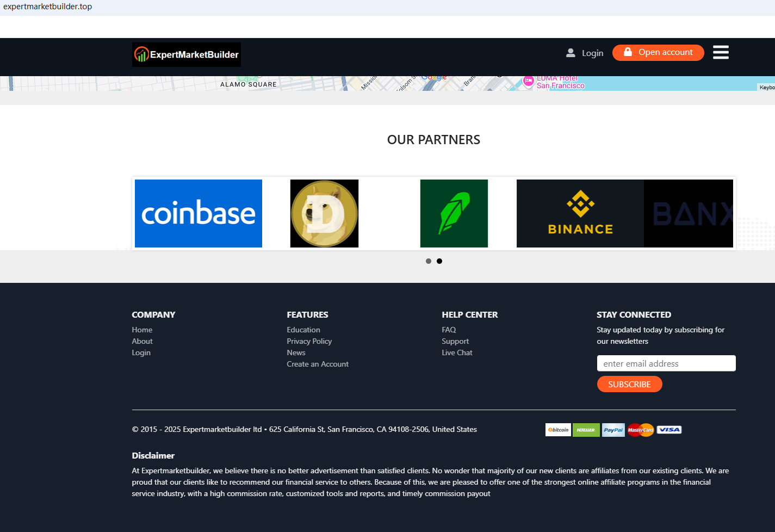Click the Neteller payment icon

tap(586, 430)
